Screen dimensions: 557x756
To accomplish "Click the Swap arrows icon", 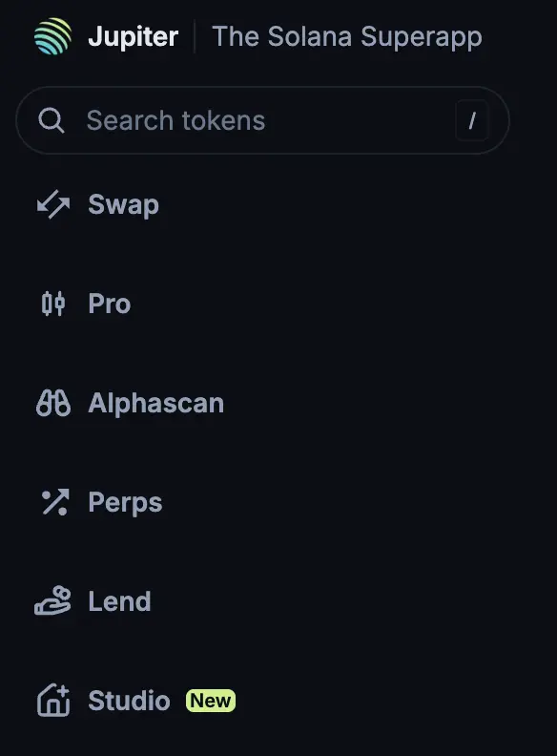I will [53, 204].
